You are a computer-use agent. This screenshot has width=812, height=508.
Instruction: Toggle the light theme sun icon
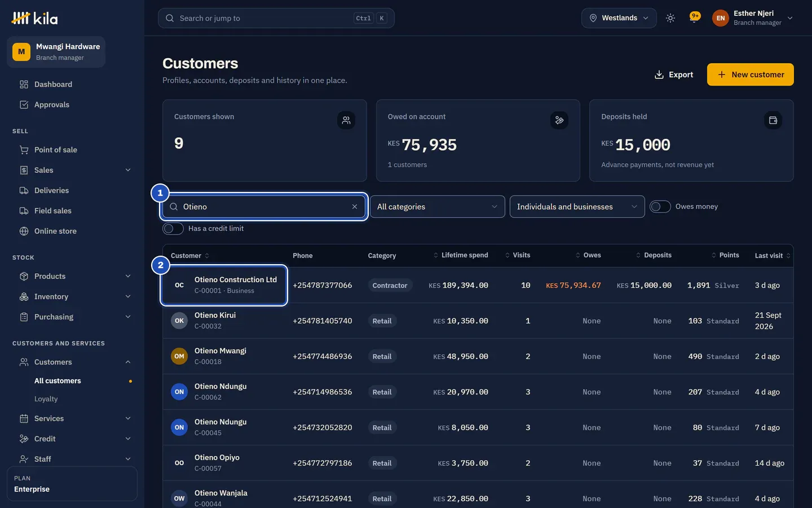click(670, 18)
